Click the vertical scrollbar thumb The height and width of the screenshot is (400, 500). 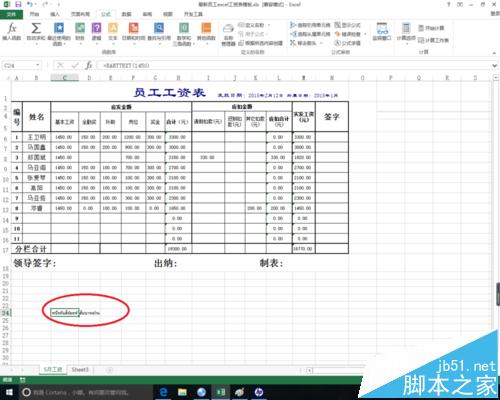tap(497, 293)
